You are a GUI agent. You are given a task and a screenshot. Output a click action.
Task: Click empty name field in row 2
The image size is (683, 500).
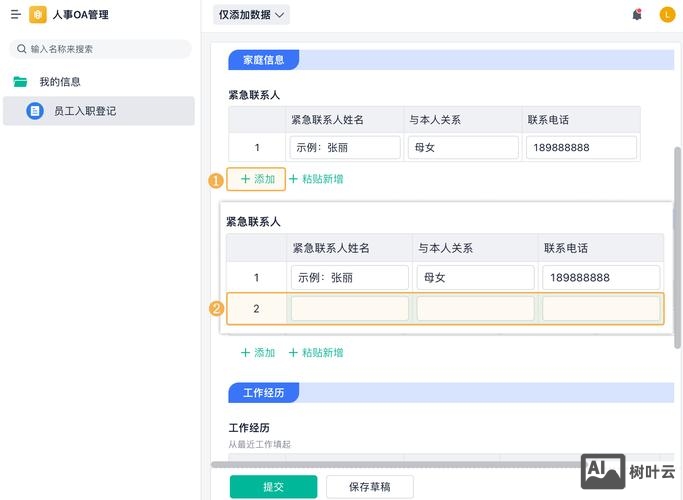pos(350,309)
